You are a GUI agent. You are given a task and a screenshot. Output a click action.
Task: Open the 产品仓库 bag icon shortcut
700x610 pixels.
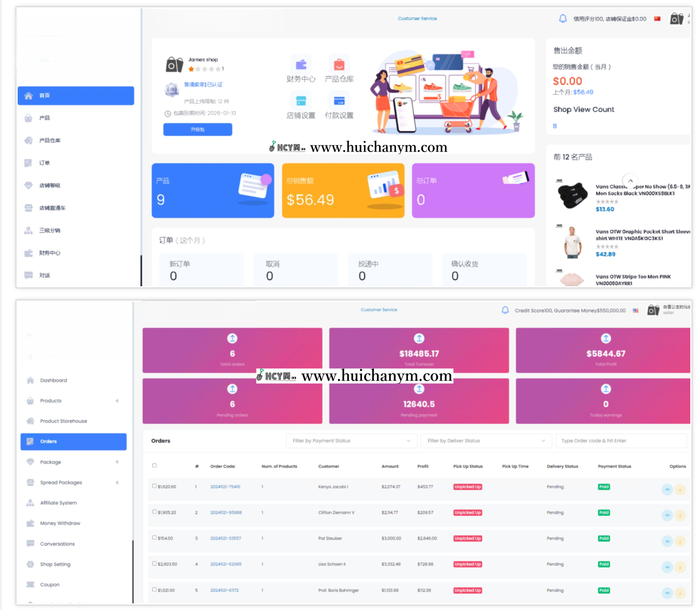[x=339, y=65]
